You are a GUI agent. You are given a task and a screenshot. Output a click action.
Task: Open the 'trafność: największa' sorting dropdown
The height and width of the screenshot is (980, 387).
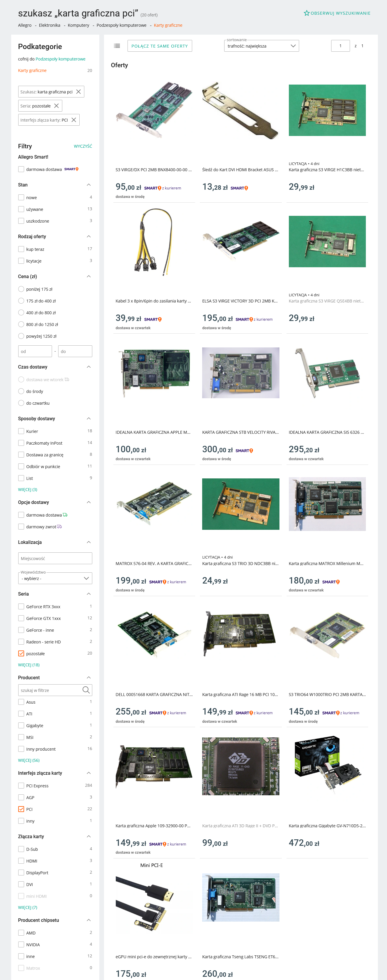[x=262, y=46]
